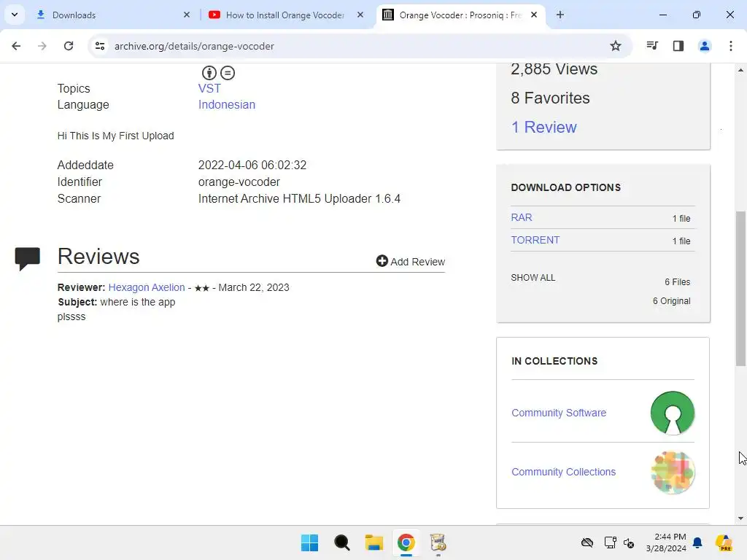The image size is (747, 560).
Task: Click the scrollbar up arrow
Action: click(741, 70)
